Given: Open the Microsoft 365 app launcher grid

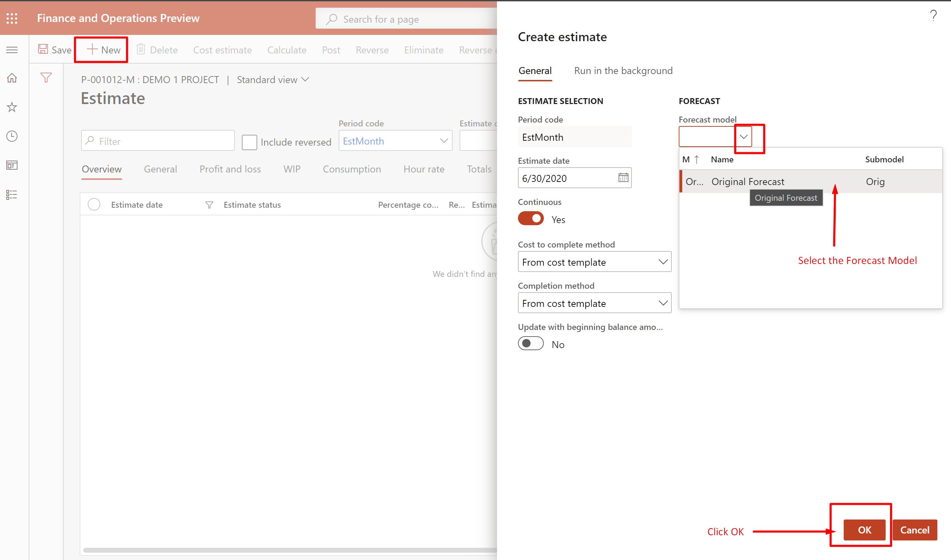Looking at the screenshot, I should (12, 18).
